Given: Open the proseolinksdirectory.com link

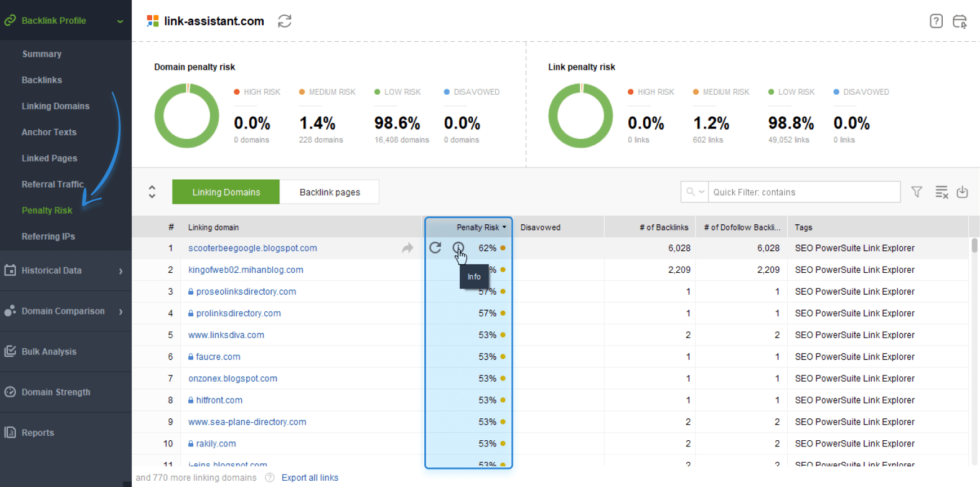Looking at the screenshot, I should coord(246,291).
